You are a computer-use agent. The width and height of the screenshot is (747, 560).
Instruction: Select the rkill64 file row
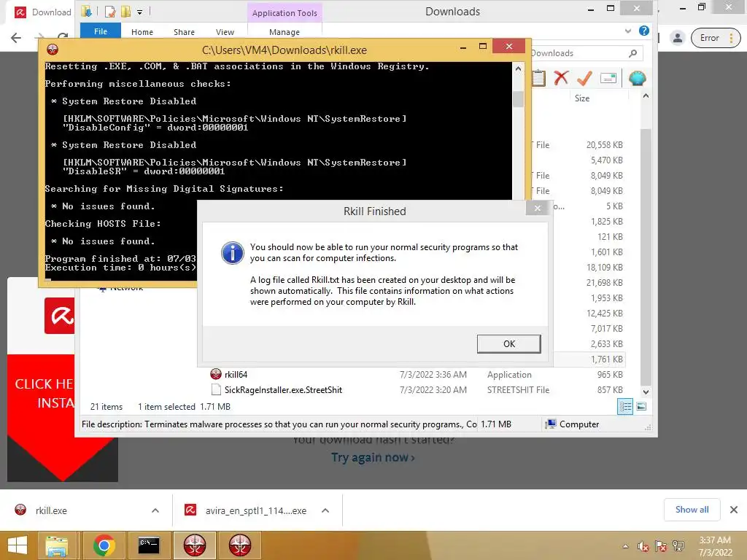pos(417,375)
